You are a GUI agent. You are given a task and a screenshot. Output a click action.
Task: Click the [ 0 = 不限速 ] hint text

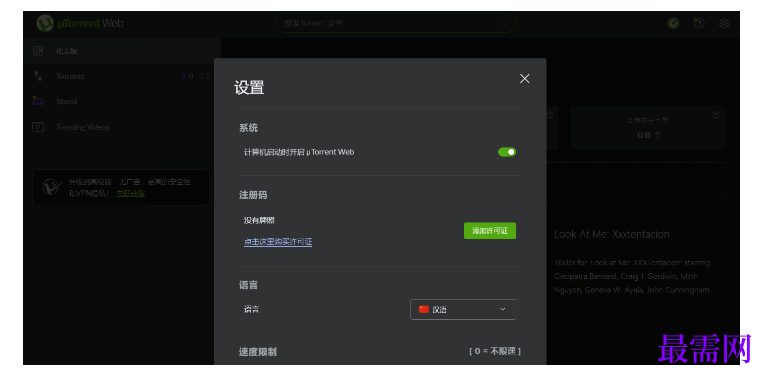click(x=495, y=351)
